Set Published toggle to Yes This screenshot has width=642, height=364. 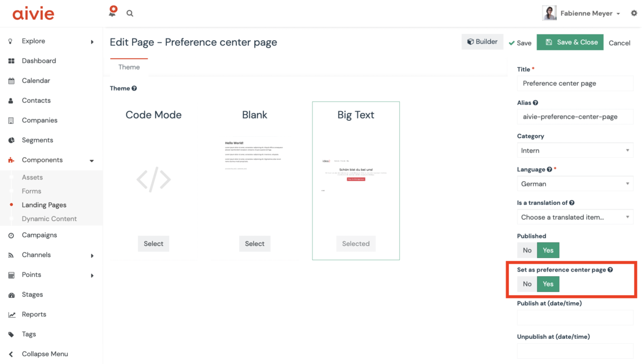click(548, 250)
